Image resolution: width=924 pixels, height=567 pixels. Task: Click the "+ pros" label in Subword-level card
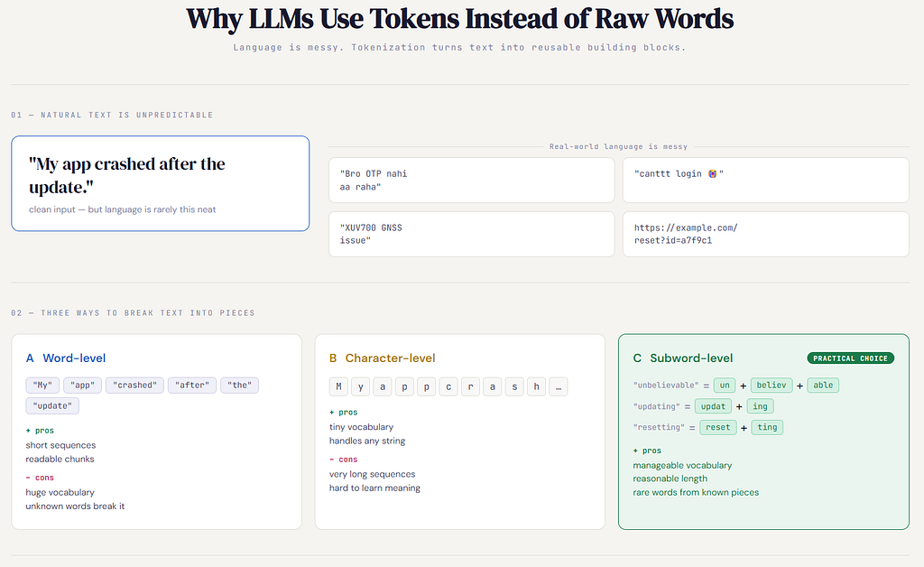tap(647, 451)
